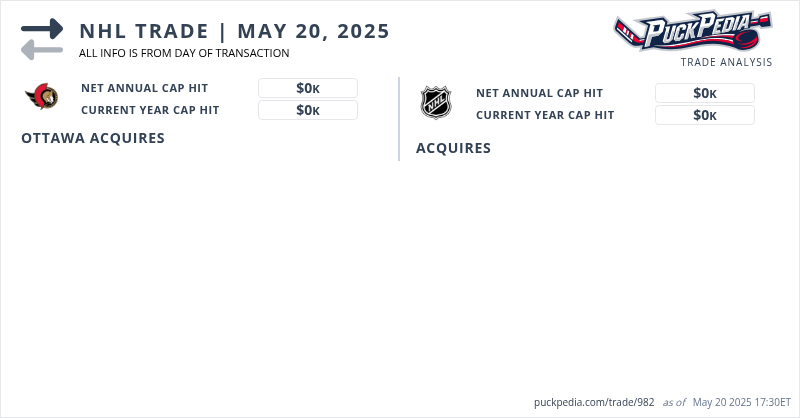The height and width of the screenshot is (418, 800).
Task: Select the NHL-side current year cap hit $0K box
Action: coord(704,115)
